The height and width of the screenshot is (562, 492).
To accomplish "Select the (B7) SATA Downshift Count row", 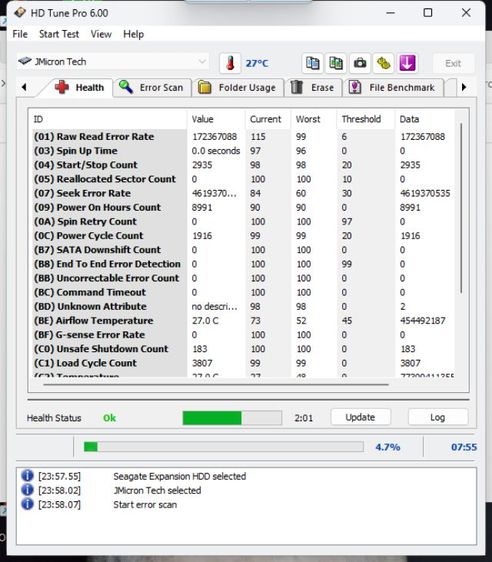I will (244, 250).
